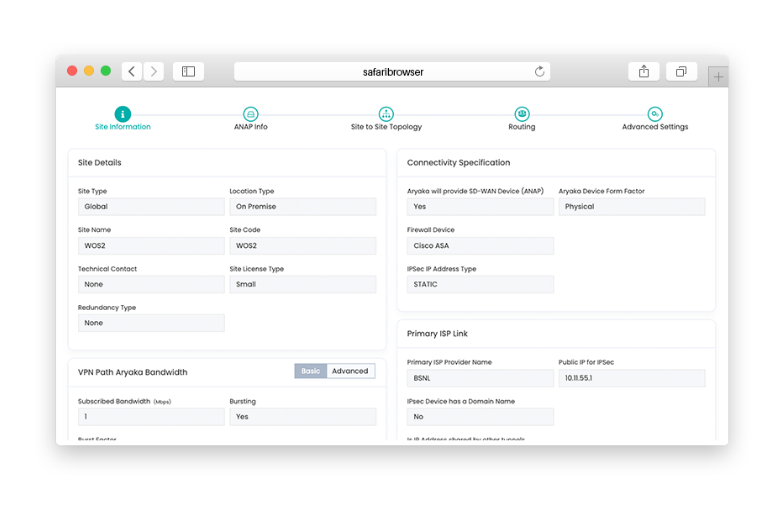
Task: Click Public IP for IPSec field 10.11.55.1
Action: [632, 378]
